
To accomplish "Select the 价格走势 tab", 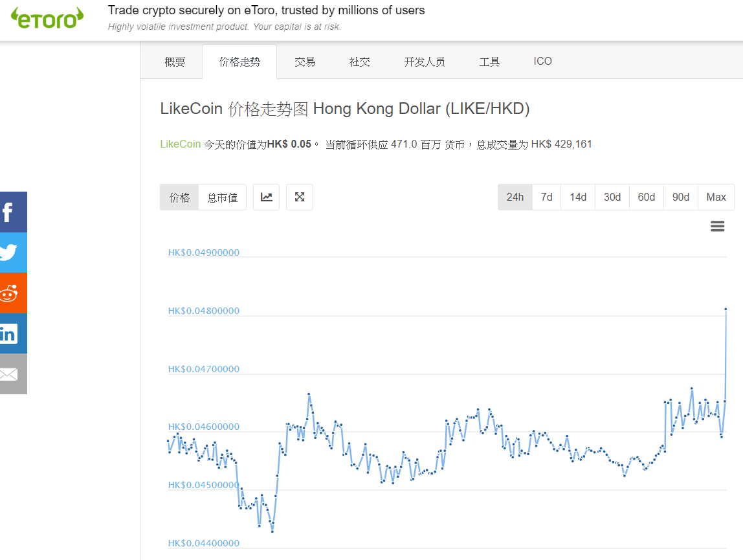I will coord(239,62).
